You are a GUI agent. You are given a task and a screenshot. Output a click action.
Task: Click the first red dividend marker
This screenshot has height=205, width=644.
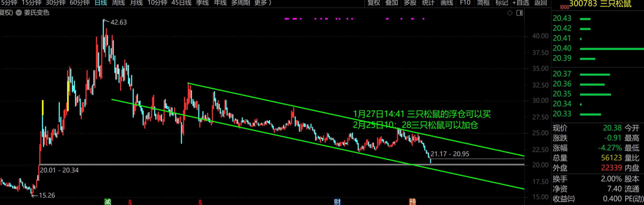[130, 202]
